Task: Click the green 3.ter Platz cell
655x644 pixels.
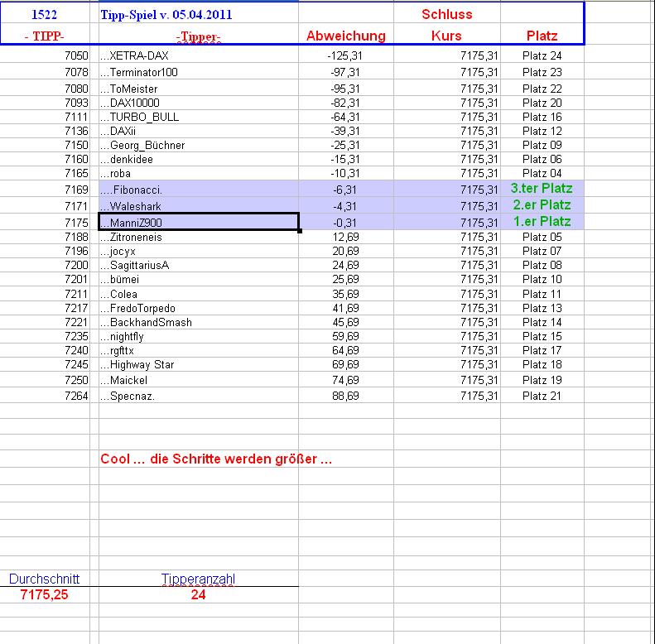Action: pos(542,189)
